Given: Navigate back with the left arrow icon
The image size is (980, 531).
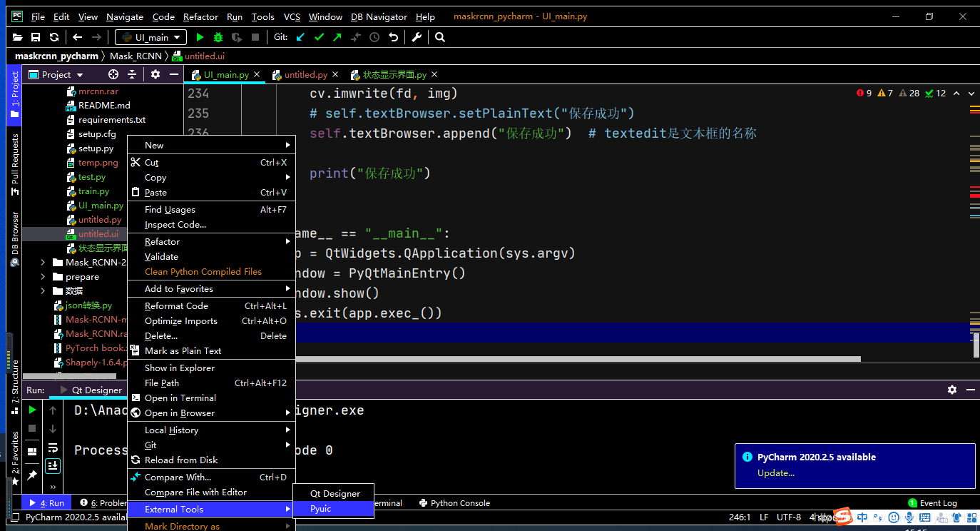Looking at the screenshot, I should (77, 37).
